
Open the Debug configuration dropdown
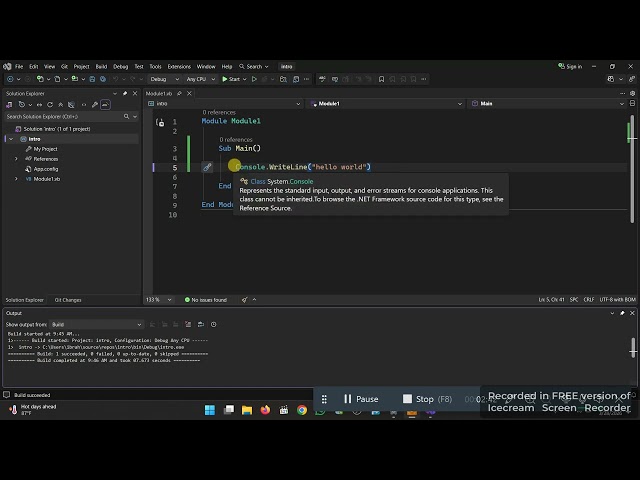(164, 79)
